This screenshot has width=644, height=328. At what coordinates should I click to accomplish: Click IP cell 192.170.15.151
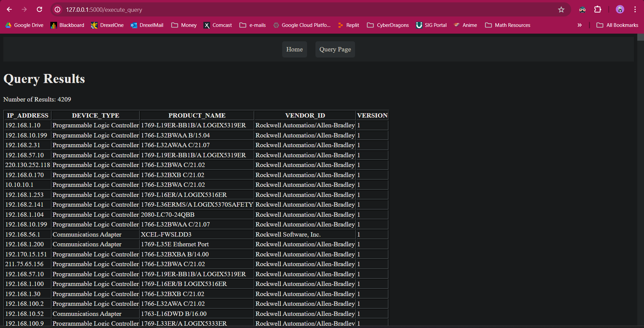point(28,254)
